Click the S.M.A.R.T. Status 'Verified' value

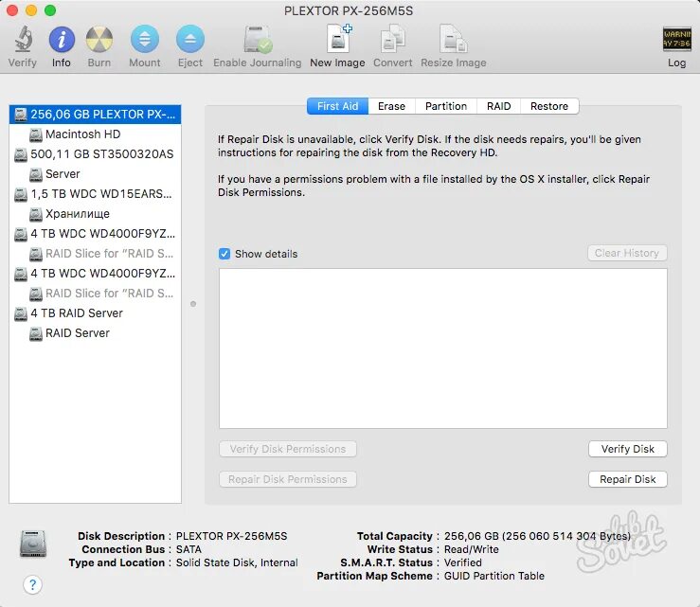(x=463, y=562)
